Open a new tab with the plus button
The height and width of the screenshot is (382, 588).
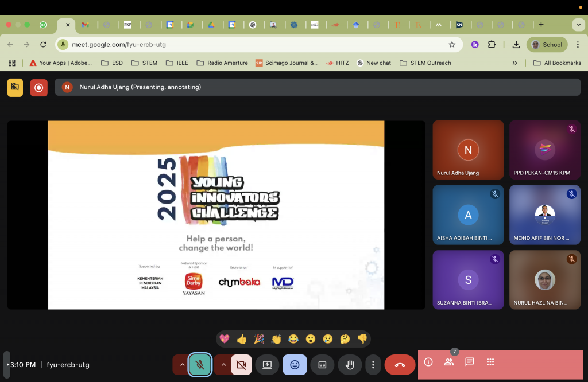click(x=541, y=25)
